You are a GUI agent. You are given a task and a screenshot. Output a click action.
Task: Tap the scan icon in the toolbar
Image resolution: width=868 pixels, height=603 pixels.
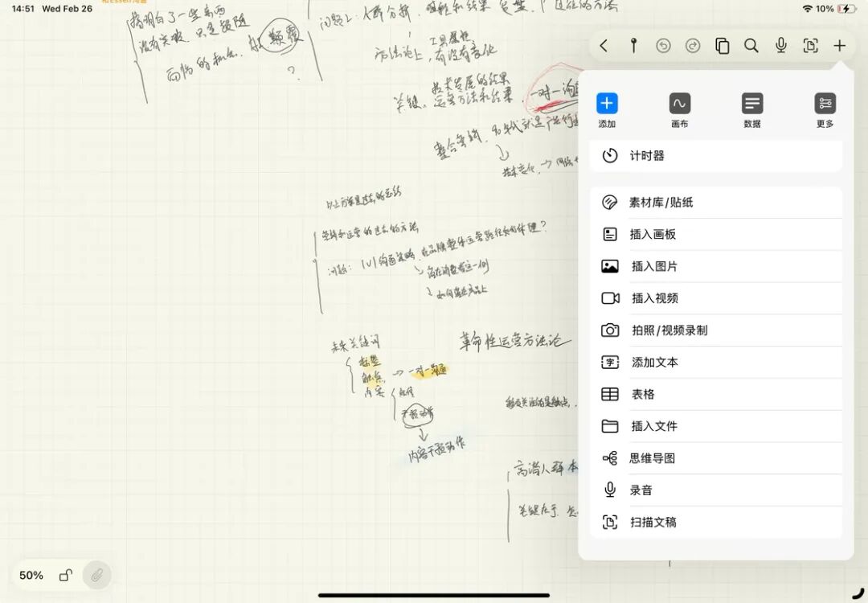[x=810, y=46]
